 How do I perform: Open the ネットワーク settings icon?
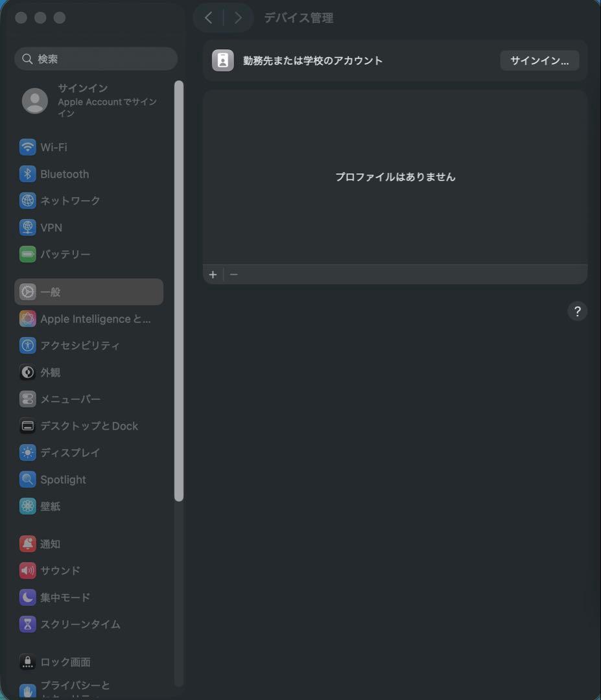(x=27, y=201)
